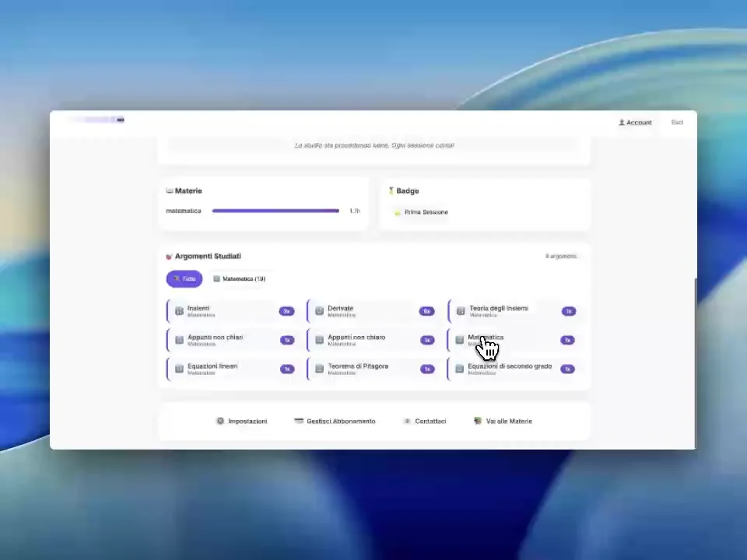This screenshot has height=560, width=747.
Task: Click the book icon next to Insiemi
Action: pos(179,311)
